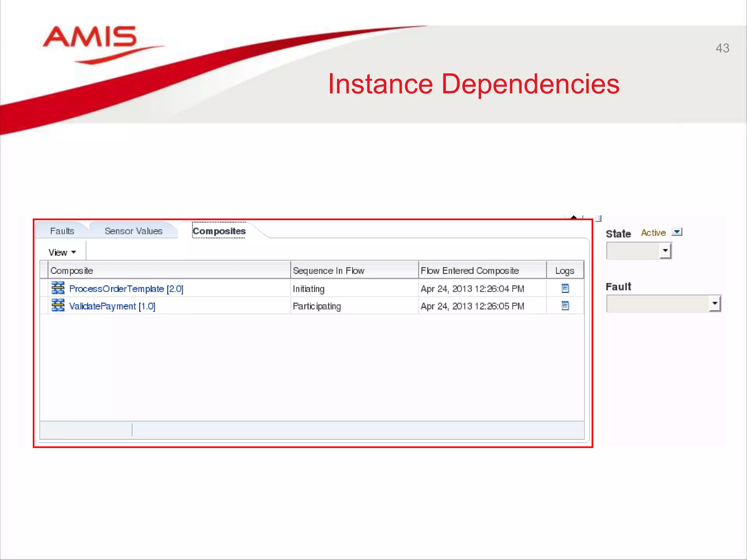Select the Participating cell

pos(355,306)
